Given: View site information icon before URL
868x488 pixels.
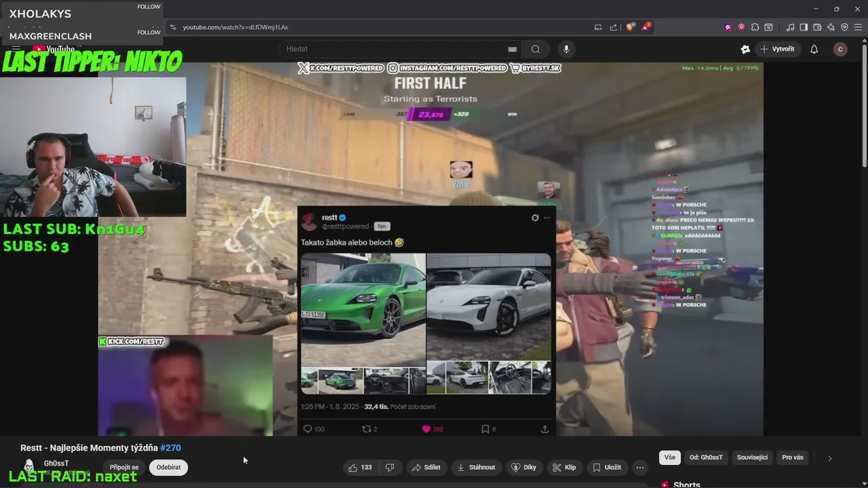Looking at the screenshot, I should pos(173,27).
